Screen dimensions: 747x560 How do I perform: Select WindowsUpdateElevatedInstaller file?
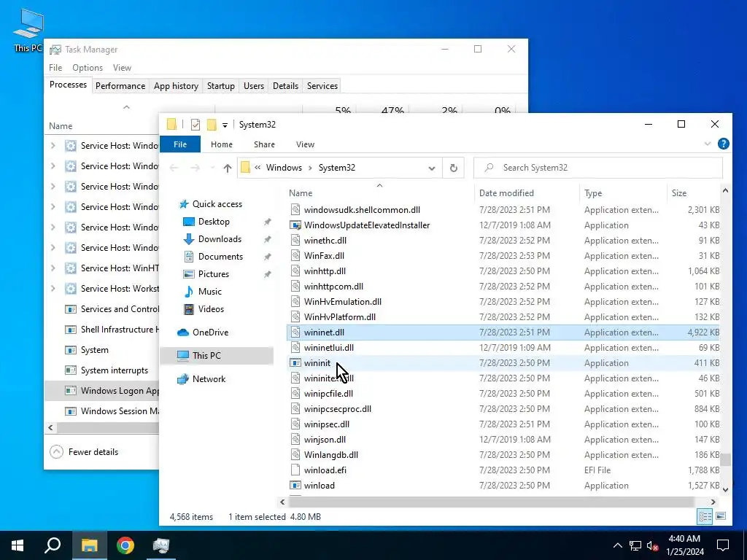click(x=503, y=225)
